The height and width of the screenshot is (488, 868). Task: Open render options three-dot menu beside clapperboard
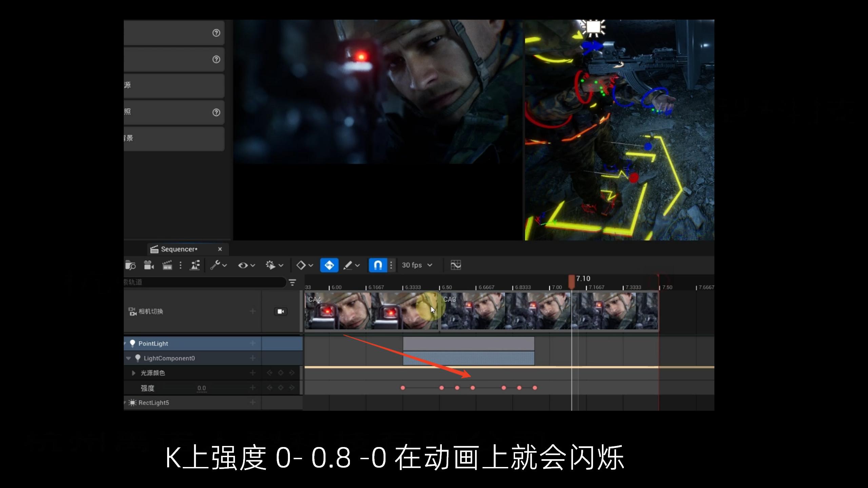[180, 265]
